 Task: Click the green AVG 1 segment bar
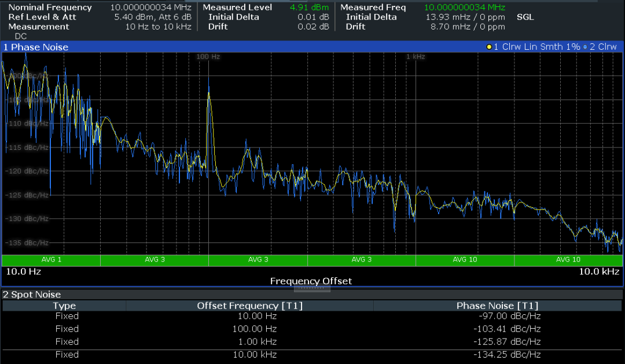click(x=51, y=260)
